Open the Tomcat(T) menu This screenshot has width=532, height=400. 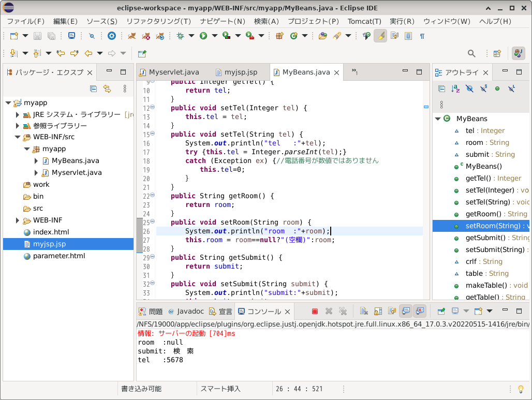point(364,21)
